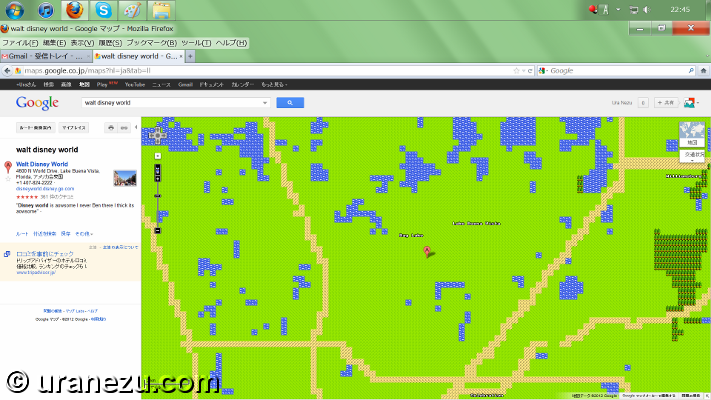This screenshot has width=711, height=400.
Task: Open the ファイル(F) menu
Action: (20, 43)
